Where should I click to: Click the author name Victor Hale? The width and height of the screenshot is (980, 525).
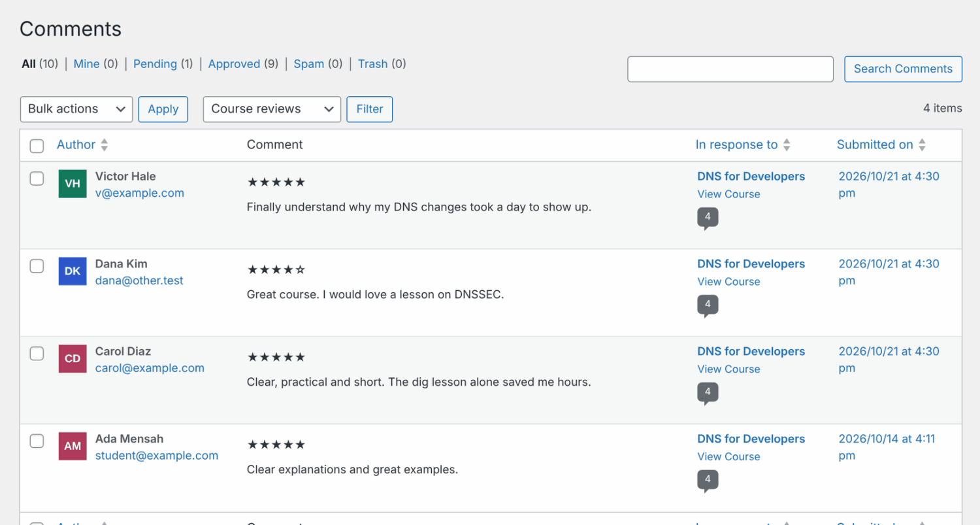tap(125, 177)
